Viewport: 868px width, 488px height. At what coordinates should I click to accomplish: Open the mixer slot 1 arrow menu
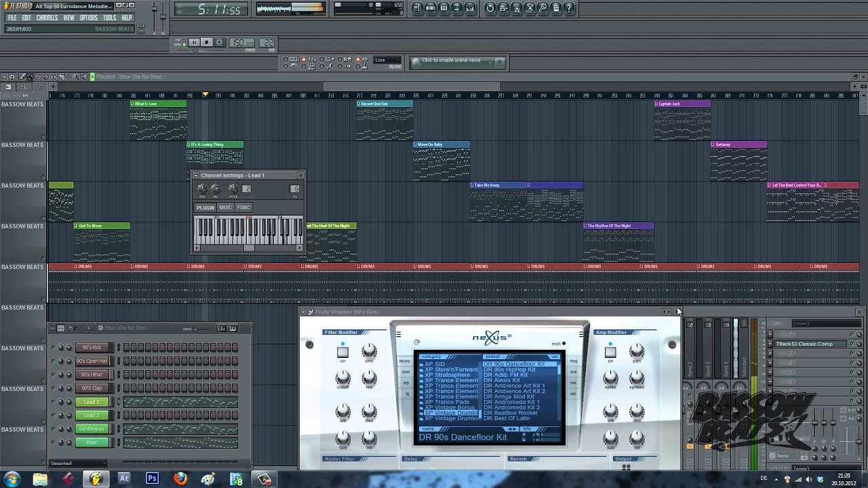pyautogui.click(x=770, y=334)
